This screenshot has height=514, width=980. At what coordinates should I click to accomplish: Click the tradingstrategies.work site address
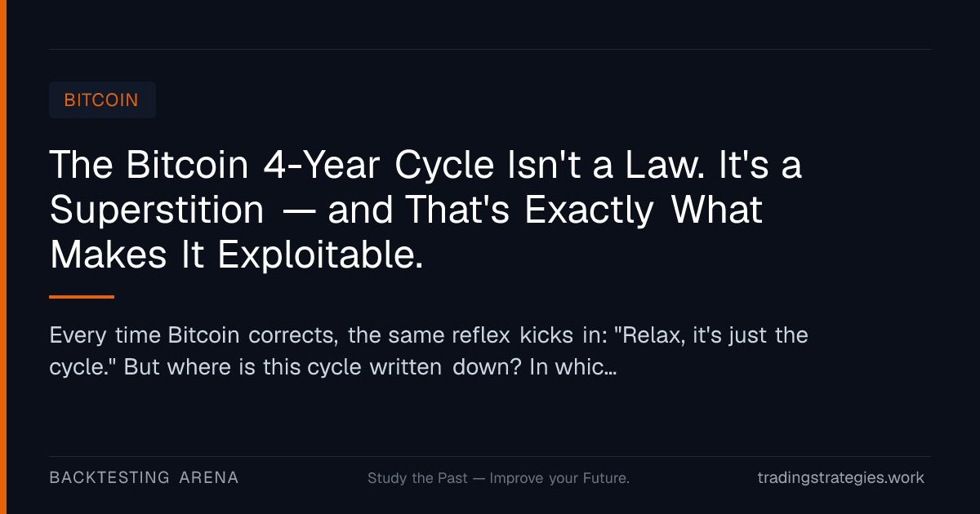(x=841, y=477)
